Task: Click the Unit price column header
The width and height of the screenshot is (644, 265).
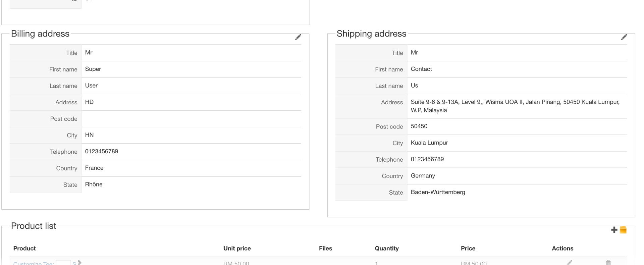Action: (x=237, y=248)
